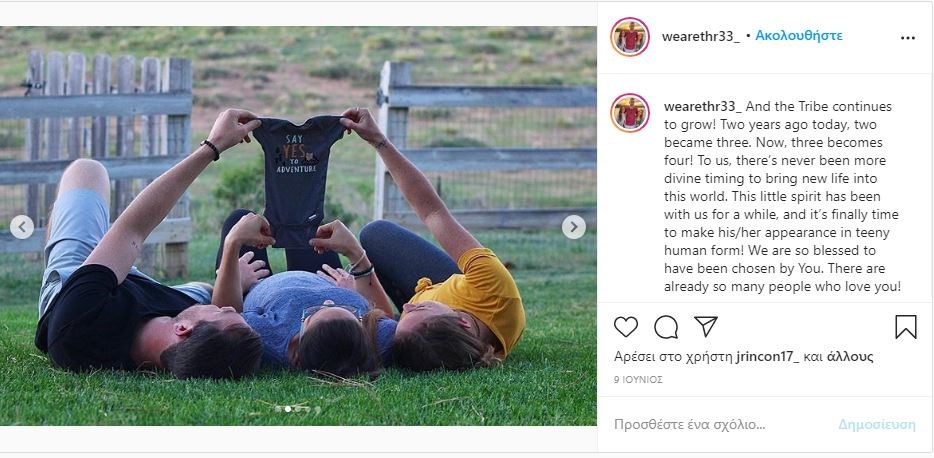Focus the Προσθέστε ένα σχόλιο comment field

click(689, 425)
